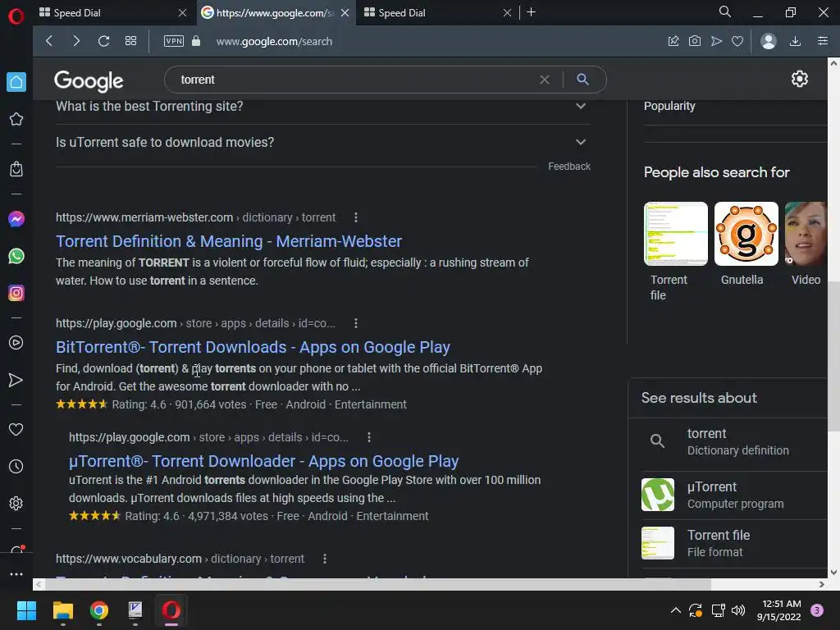Open File Explorer from taskbar

pos(62,610)
